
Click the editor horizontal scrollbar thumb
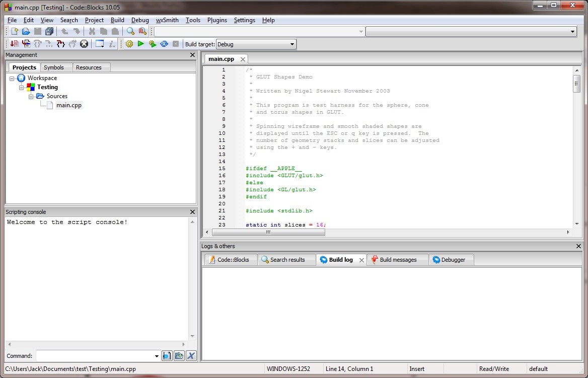268,233
